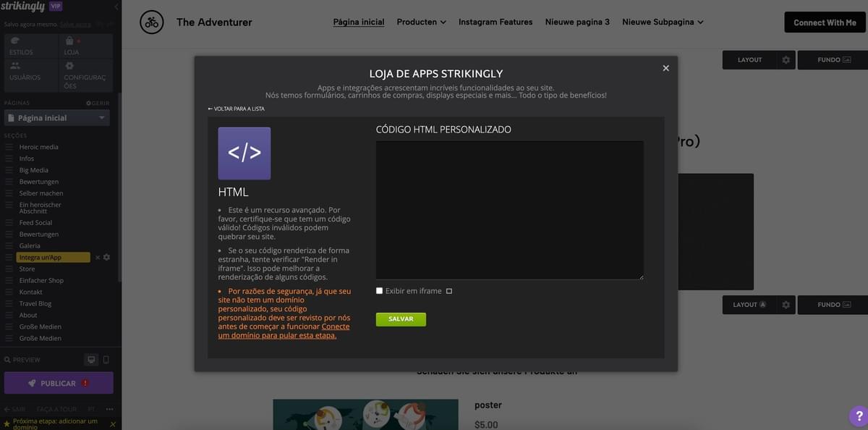Click the VIP badge next to strikingly

coord(56,7)
